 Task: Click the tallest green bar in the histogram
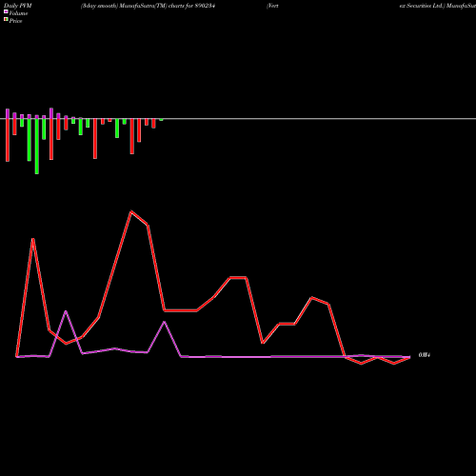pyautogui.click(x=37, y=147)
